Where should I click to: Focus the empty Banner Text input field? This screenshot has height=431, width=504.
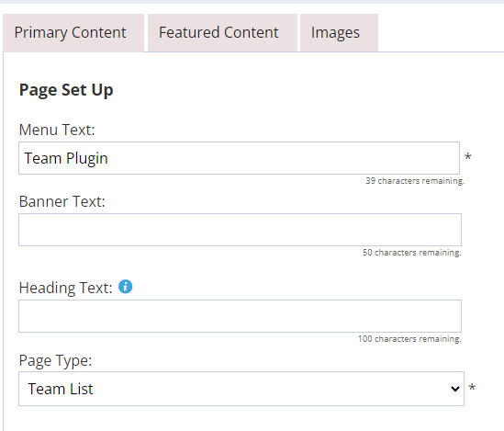click(x=241, y=230)
